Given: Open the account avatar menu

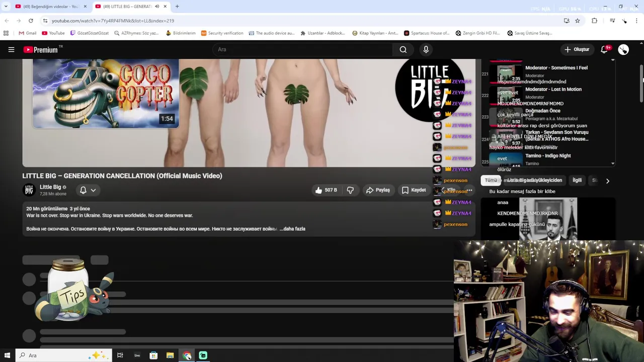Looking at the screenshot, I should click(x=623, y=49).
